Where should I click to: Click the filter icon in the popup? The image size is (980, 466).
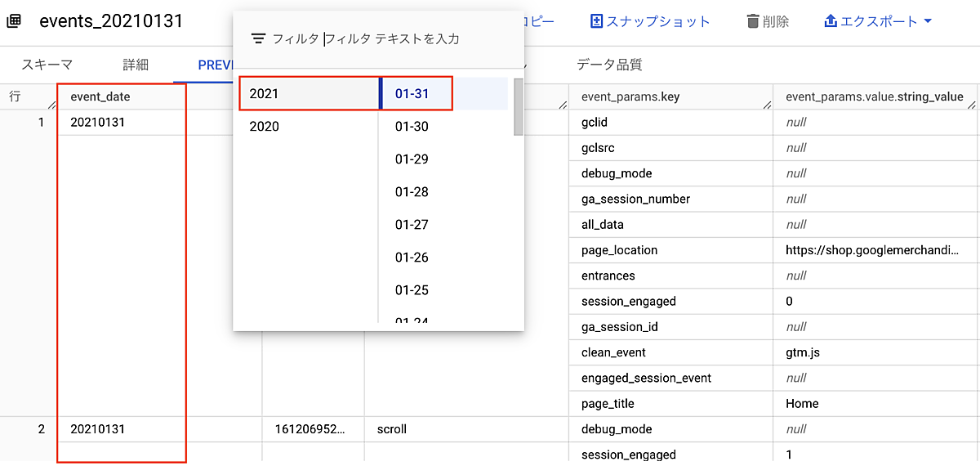coord(259,38)
